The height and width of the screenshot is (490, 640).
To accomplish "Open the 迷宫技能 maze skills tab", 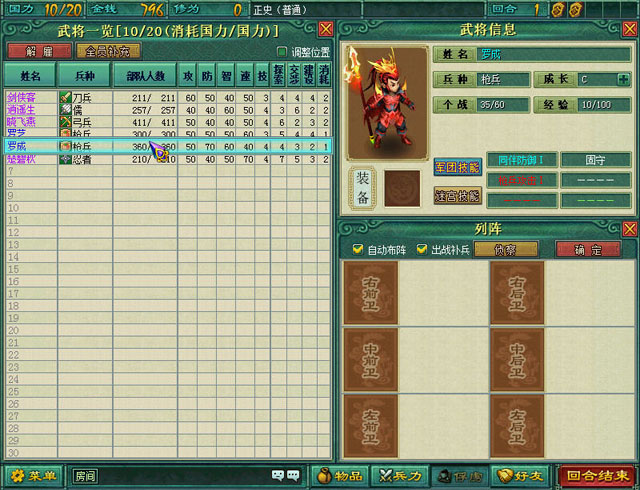I will coord(457,196).
